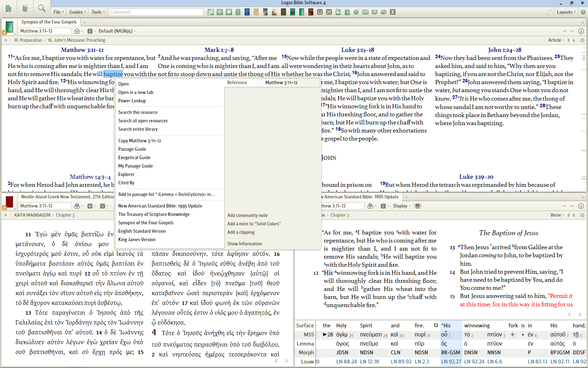This screenshot has width=588, height=368.
Task: Click info icon in Synopsis panel
Action: 581,31
